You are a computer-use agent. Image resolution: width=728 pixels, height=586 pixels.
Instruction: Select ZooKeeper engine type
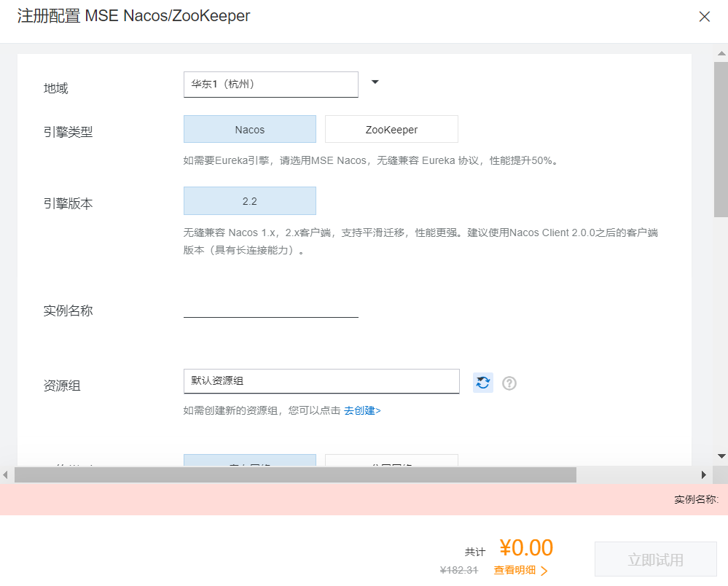click(x=391, y=129)
